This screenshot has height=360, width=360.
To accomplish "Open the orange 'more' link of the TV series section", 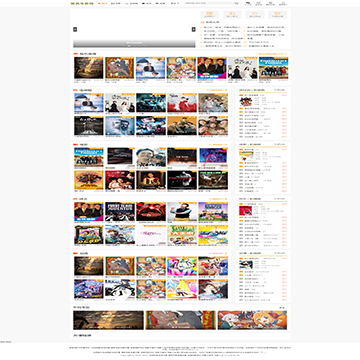I will coord(217,90).
